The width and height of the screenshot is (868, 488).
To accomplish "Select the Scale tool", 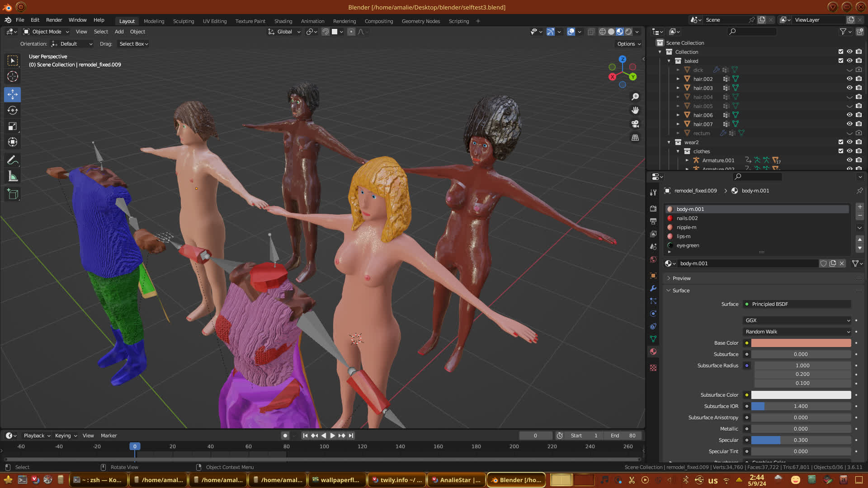I will (x=13, y=127).
